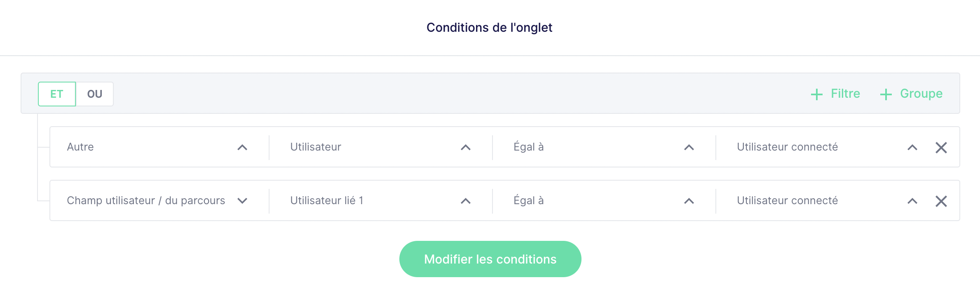The width and height of the screenshot is (980, 292).
Task: Click chevron of second Utilisateur connecté value
Action: tap(912, 201)
